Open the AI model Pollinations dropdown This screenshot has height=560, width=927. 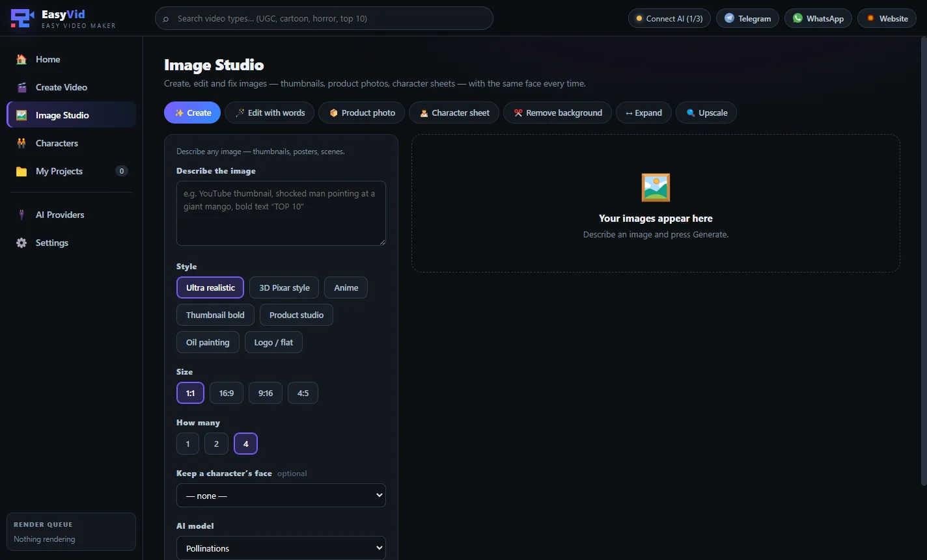[281, 548]
